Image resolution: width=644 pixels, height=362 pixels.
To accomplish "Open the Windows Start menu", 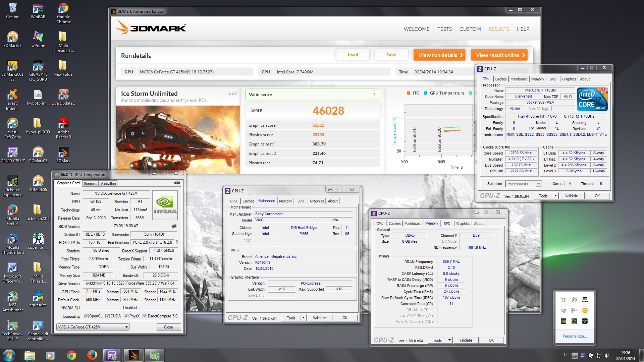I will click(x=9, y=355).
